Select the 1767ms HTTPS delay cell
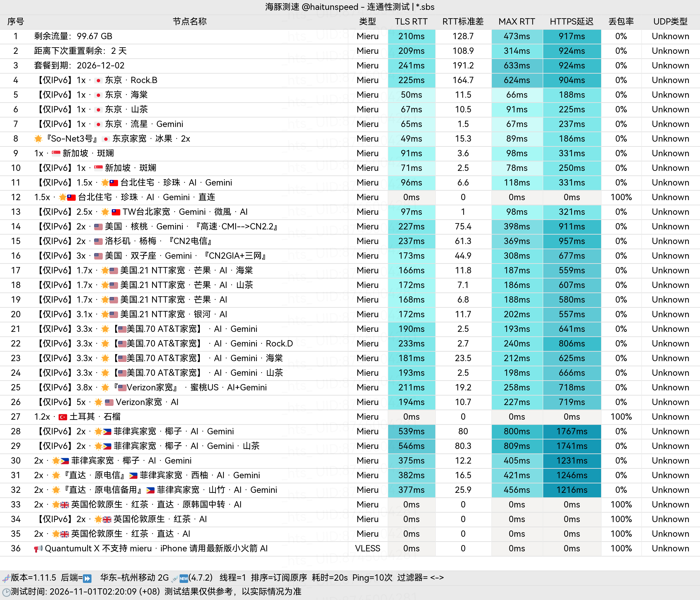The image size is (700, 600). point(572,432)
